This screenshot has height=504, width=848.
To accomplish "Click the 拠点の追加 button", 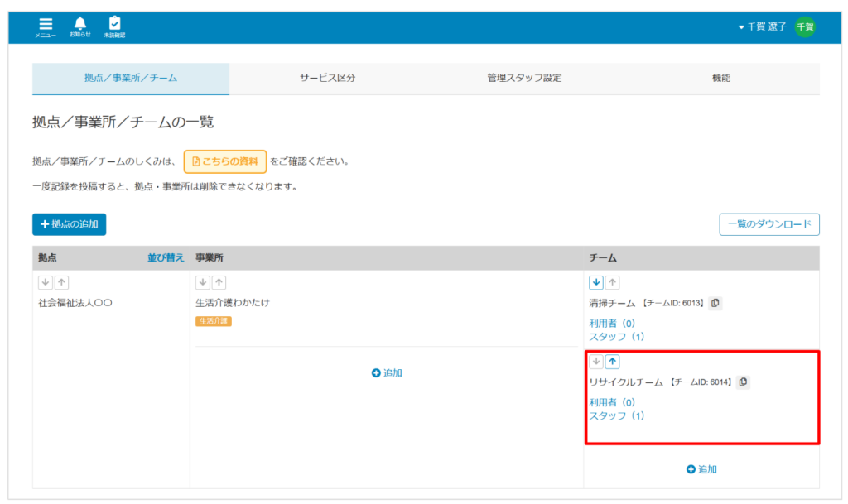I will point(70,224).
